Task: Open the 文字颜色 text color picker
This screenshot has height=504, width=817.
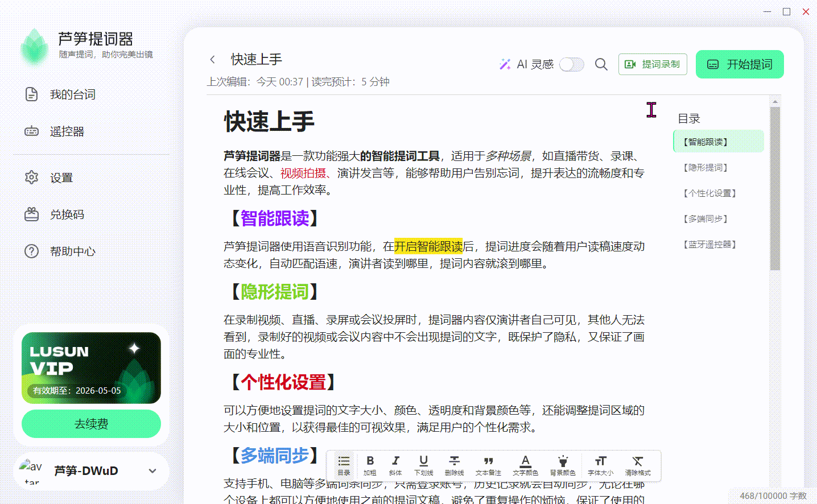Action: pos(525,465)
